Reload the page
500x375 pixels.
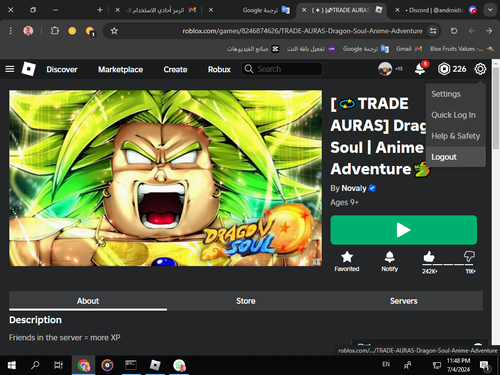[x=454, y=31]
